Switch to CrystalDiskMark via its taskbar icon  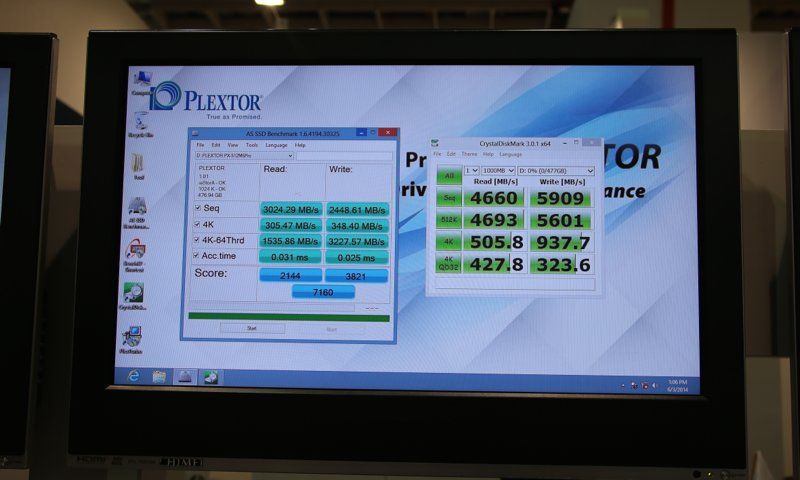(x=211, y=377)
